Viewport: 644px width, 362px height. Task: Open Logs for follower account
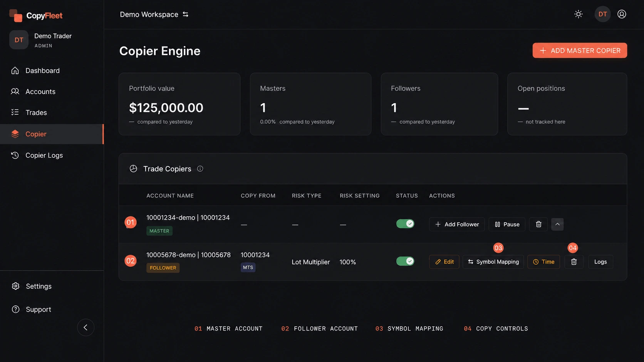[600, 262]
